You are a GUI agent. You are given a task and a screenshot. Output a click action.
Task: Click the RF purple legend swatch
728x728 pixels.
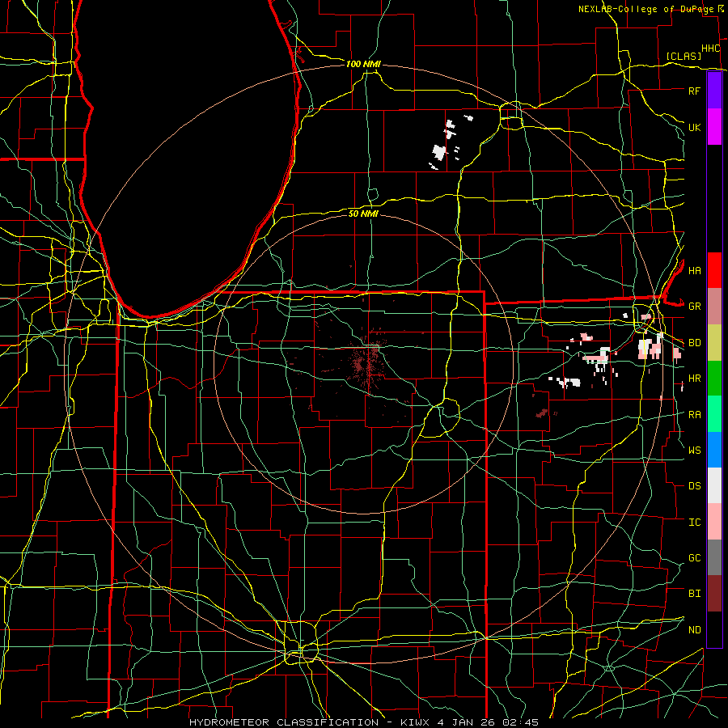714,91
